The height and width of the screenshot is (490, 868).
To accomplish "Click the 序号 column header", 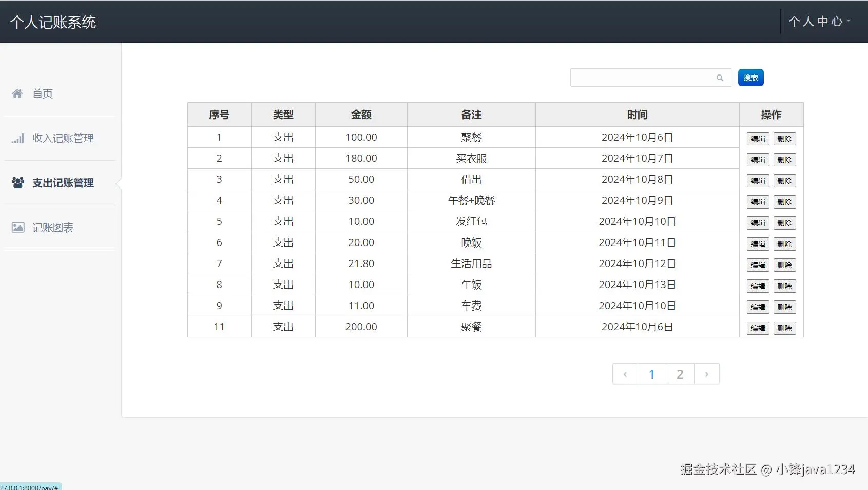I will point(219,115).
